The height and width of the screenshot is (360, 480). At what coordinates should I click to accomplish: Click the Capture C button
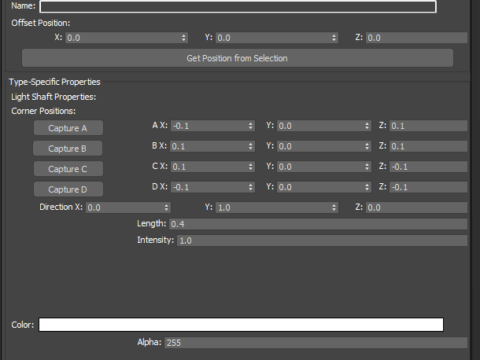point(68,169)
